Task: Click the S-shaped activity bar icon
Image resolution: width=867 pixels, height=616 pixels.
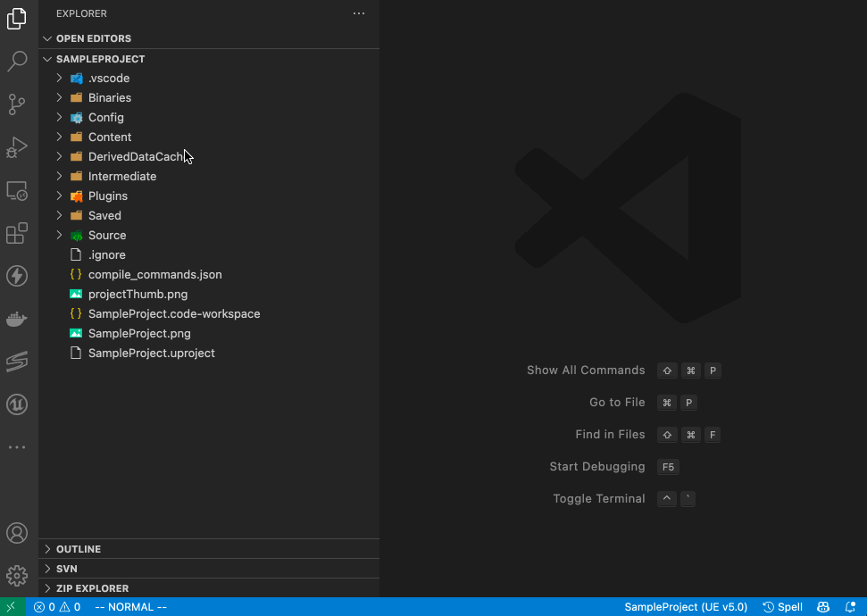Action: coord(17,362)
